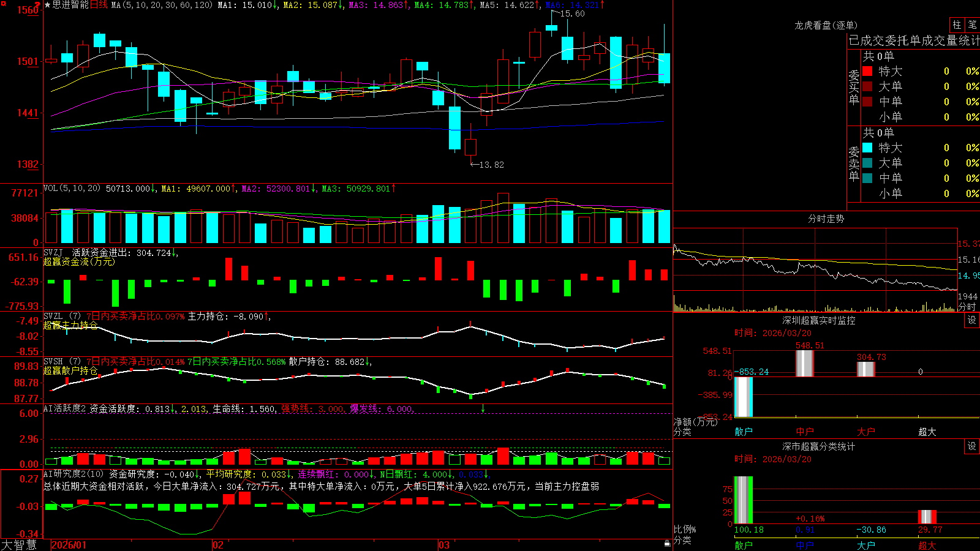Image resolution: width=980 pixels, height=551 pixels.
Task: Click the 生命线: 1.560 label
Action: pos(244,409)
